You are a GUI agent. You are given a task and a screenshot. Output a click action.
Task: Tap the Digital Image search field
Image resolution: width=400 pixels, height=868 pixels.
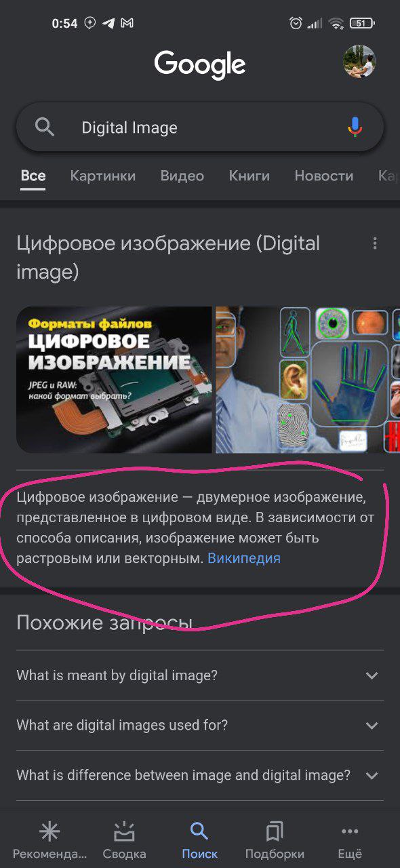(200, 127)
